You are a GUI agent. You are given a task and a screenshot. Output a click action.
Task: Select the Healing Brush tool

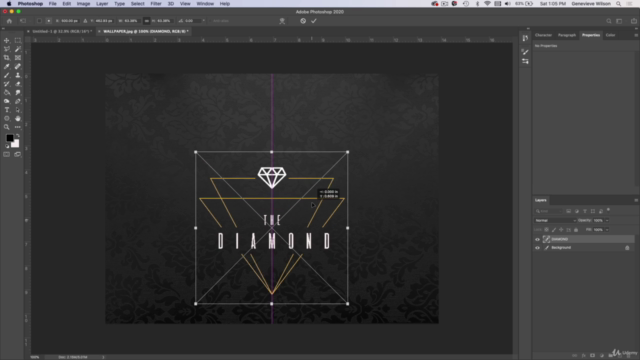point(18,67)
